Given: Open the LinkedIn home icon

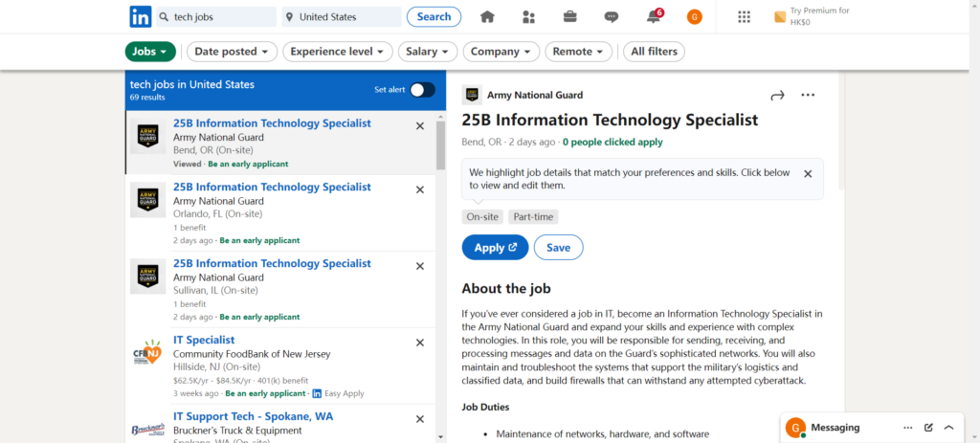Looking at the screenshot, I should coord(487,17).
